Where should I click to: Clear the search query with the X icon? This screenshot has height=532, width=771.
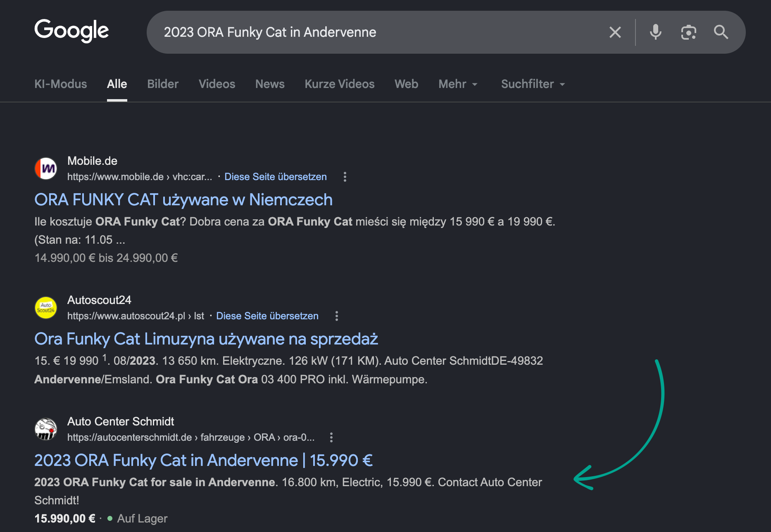(x=615, y=32)
